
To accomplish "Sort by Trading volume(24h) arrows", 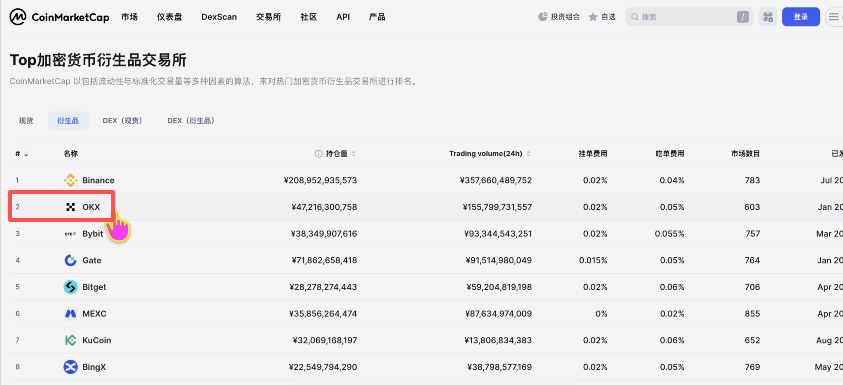I will tap(528, 154).
